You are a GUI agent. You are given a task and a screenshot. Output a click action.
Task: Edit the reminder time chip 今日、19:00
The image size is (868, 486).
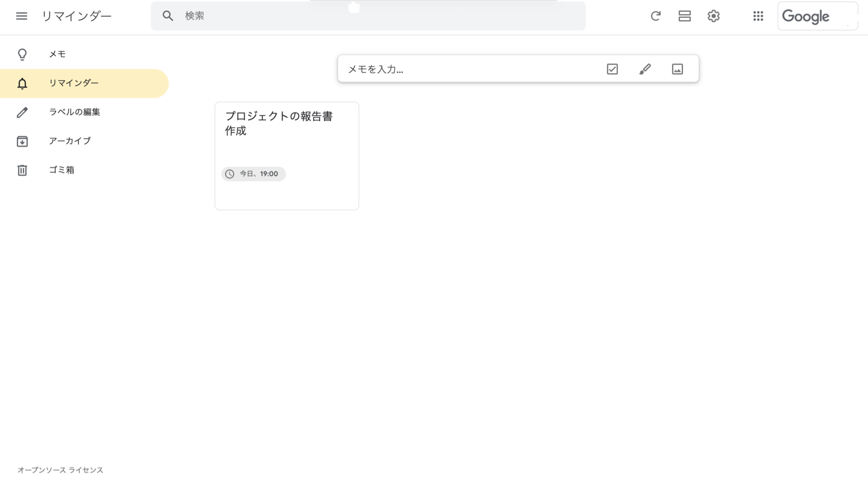[x=253, y=174]
